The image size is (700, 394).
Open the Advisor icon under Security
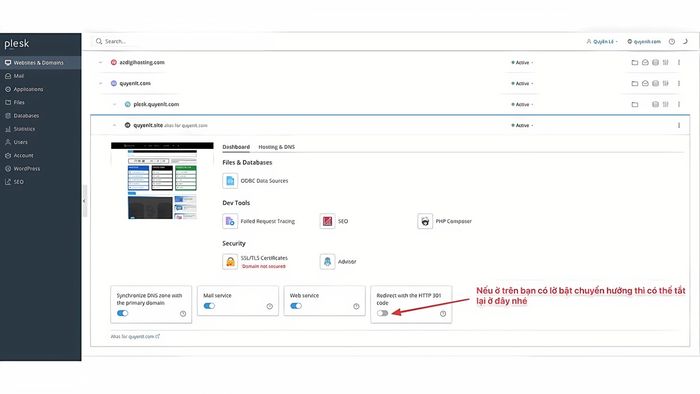(327, 261)
